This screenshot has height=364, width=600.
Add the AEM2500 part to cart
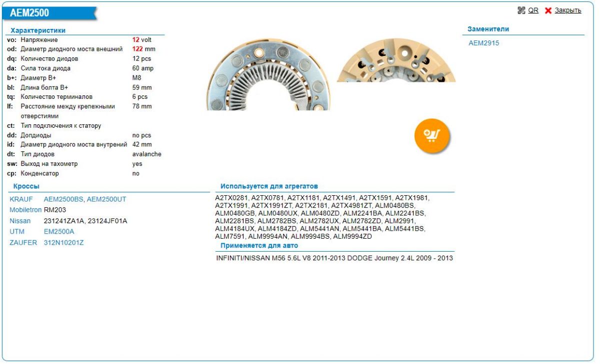point(432,135)
